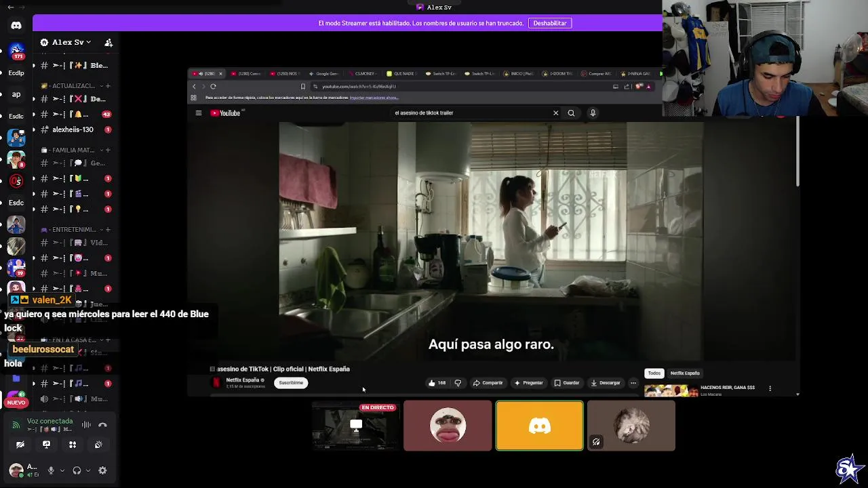The width and height of the screenshot is (868, 488).
Task: Open the YouTube hamburger guide menu
Action: 199,113
